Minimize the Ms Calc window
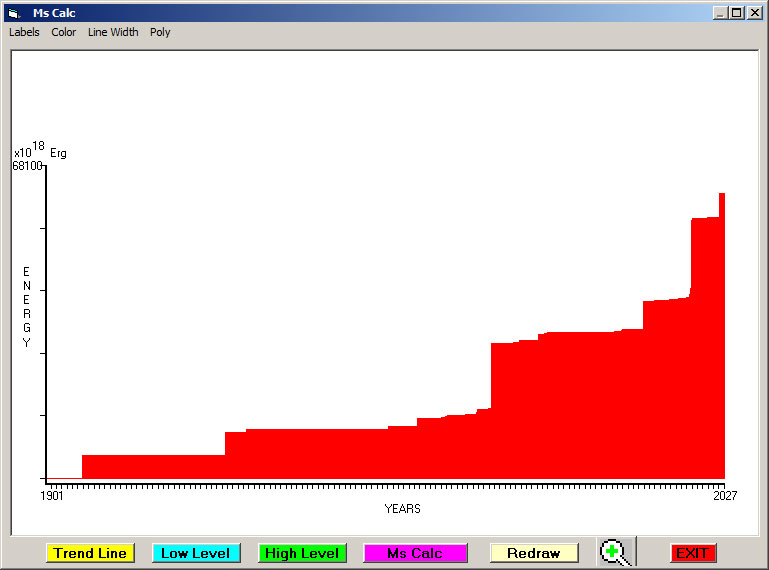Screen dimensions: 769x570 point(721,13)
